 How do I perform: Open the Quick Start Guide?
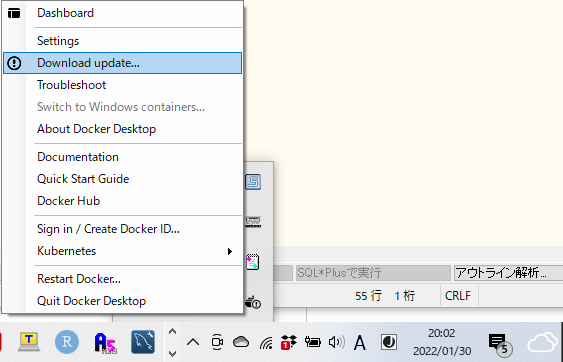point(122,179)
